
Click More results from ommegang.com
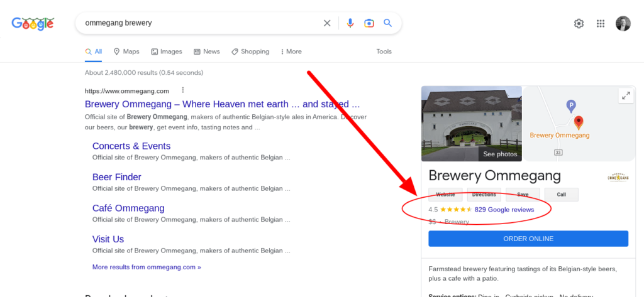tap(147, 267)
